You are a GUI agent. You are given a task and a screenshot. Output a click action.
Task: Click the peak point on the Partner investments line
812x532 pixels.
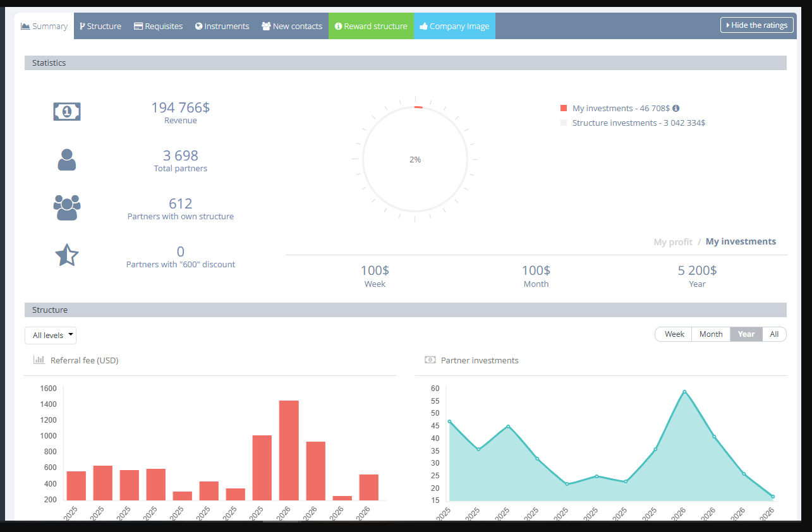[684, 392]
